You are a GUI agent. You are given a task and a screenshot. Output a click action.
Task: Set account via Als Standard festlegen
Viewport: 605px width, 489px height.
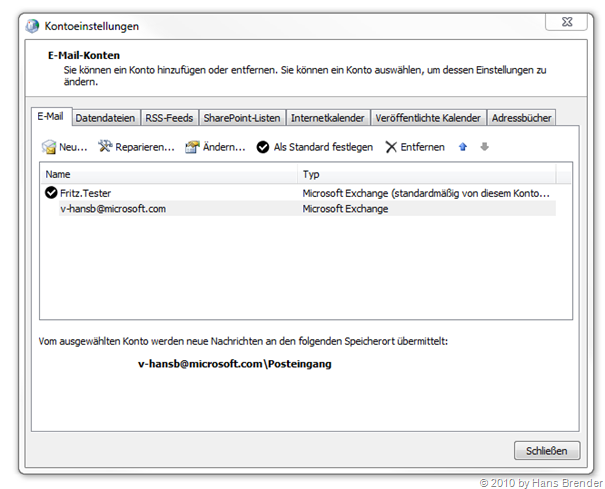(314, 147)
